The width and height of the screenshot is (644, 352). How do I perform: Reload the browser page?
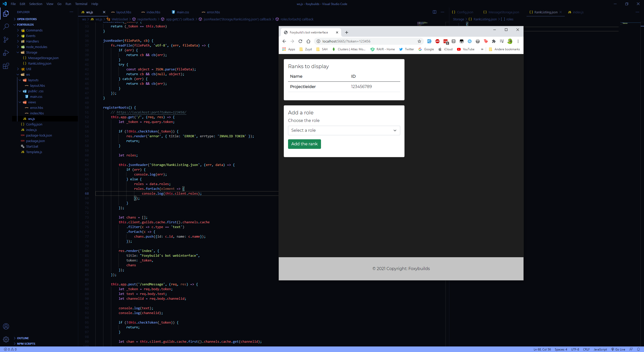point(300,41)
